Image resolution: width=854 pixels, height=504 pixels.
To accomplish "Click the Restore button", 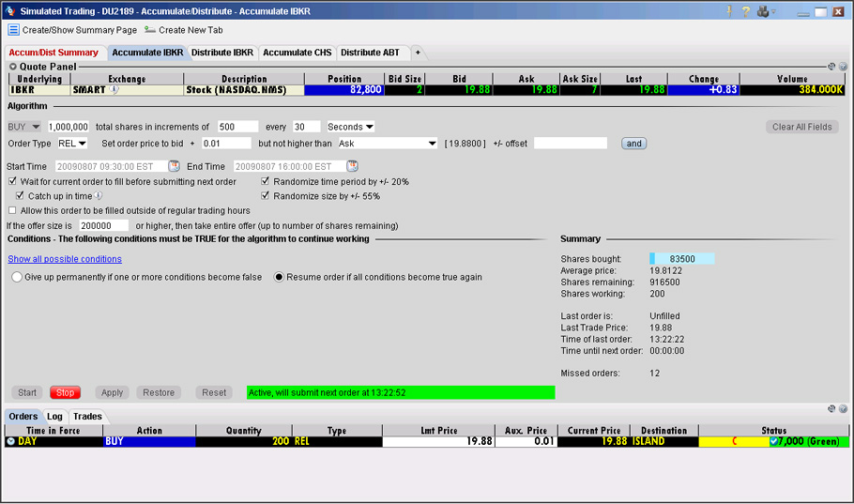I will tap(159, 392).
